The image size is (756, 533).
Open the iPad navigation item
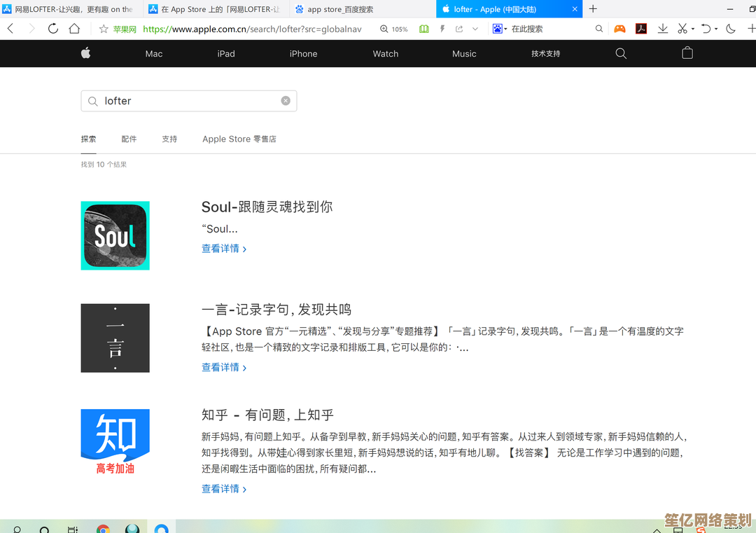tap(226, 53)
